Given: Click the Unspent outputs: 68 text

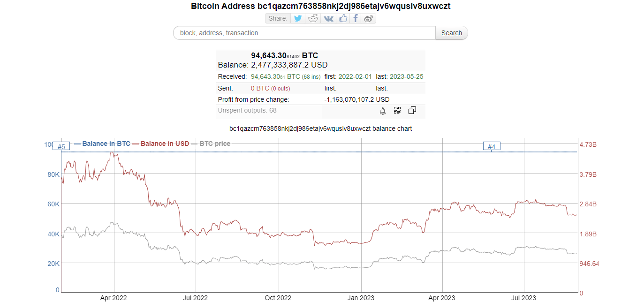Looking at the screenshot, I should point(247,111).
